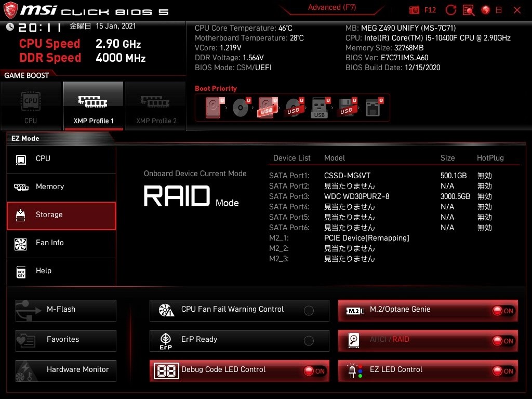Click the MSI dragon shield logo
532x399 pixels.
tap(10, 10)
